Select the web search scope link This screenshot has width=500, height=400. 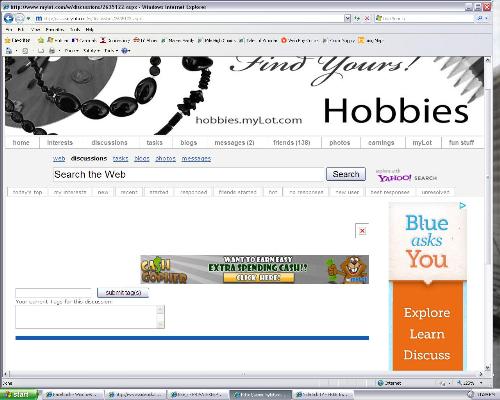pyautogui.click(x=59, y=159)
